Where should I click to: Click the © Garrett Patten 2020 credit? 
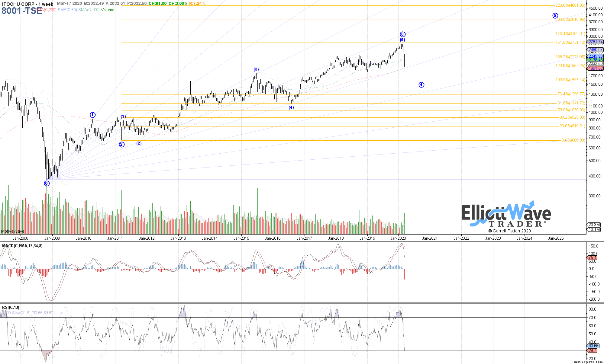[x=509, y=231]
